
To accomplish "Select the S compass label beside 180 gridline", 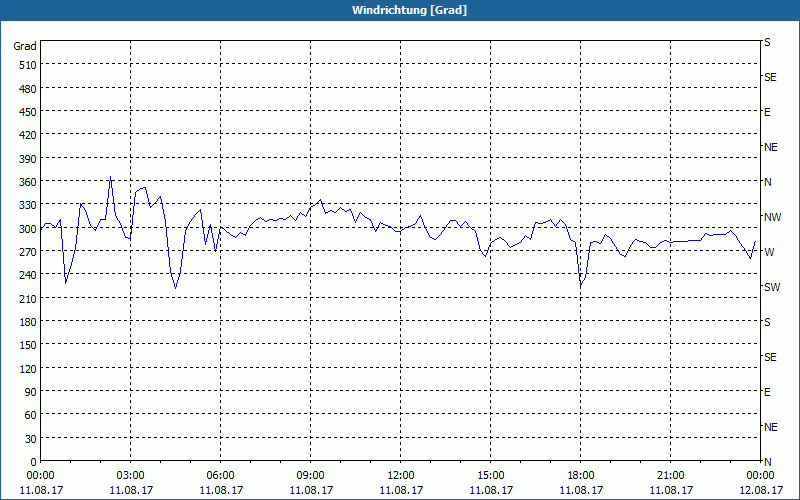I will coord(767,322).
